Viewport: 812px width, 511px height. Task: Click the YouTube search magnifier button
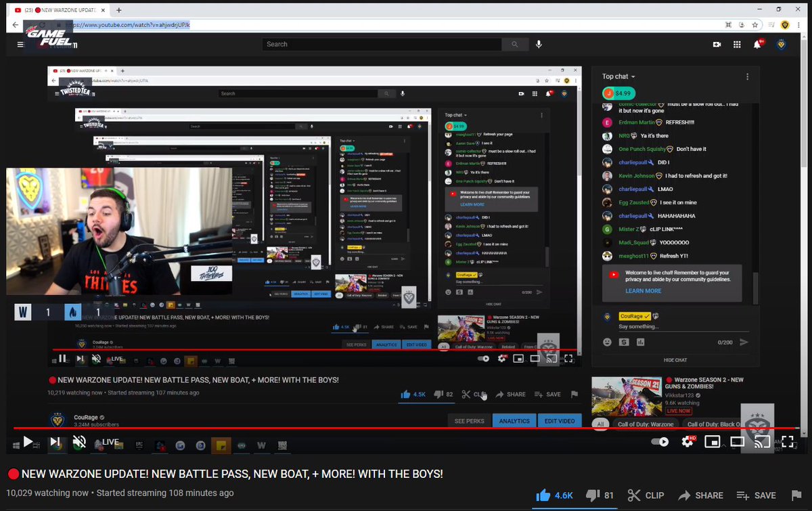point(515,44)
